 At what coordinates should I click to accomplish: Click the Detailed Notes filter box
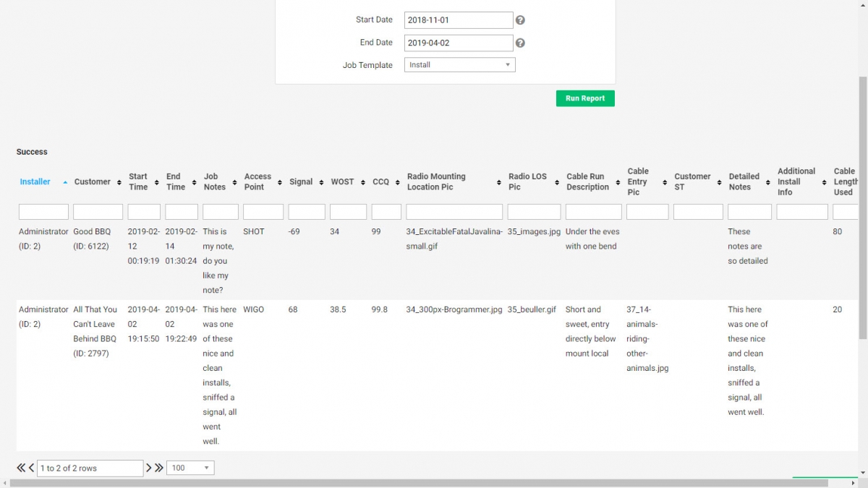point(749,212)
